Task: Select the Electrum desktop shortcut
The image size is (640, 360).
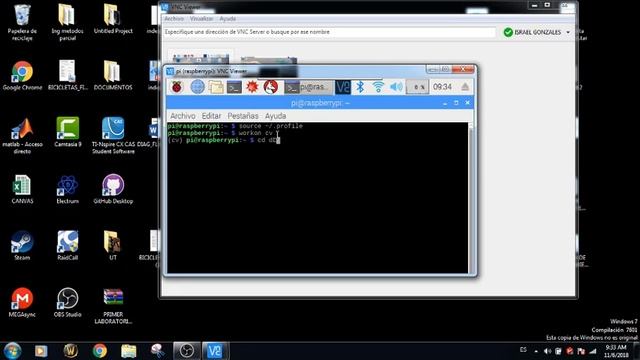Action: (x=67, y=189)
